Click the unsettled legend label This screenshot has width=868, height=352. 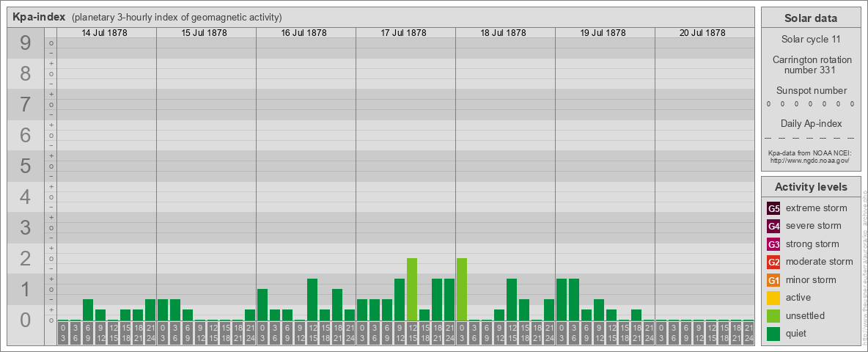tap(805, 315)
